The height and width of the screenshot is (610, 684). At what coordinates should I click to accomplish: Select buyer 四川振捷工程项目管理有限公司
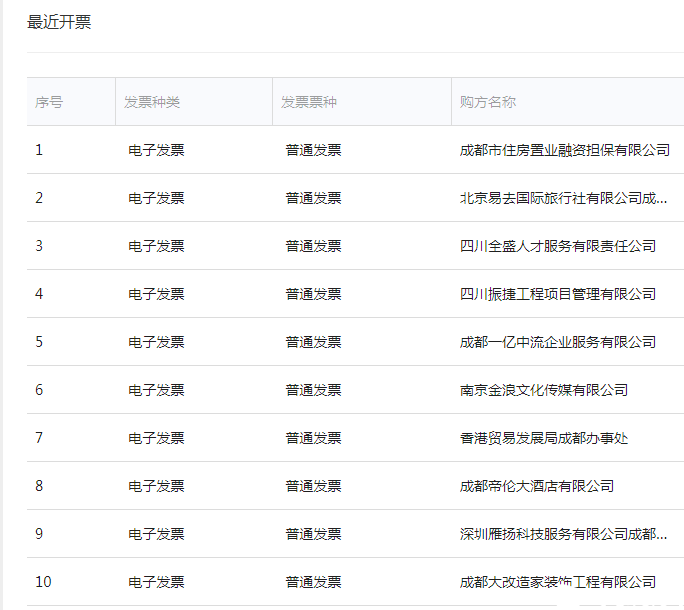(558, 294)
